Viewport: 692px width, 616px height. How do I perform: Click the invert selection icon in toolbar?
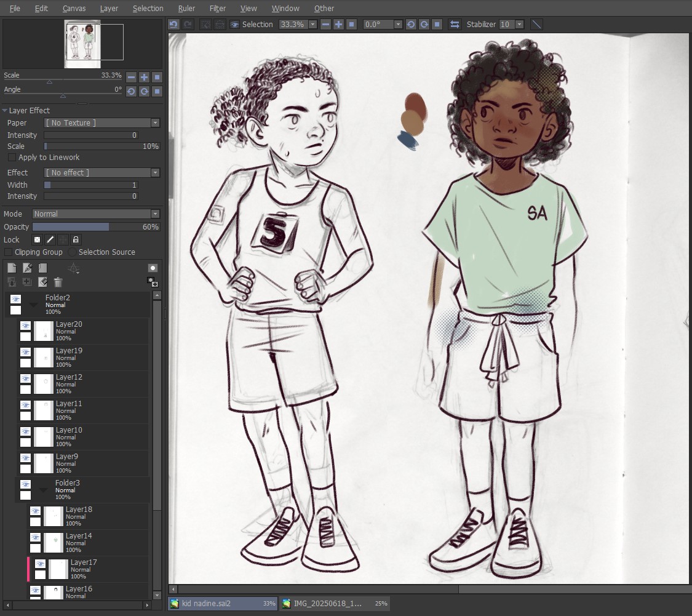coord(220,24)
